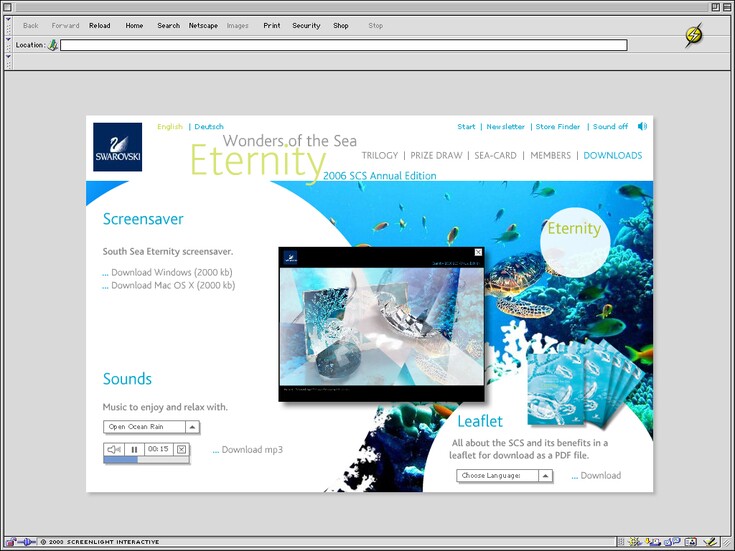This screenshot has width=735, height=551.
Task: Open Composer from the component bar
Action: pos(711,542)
